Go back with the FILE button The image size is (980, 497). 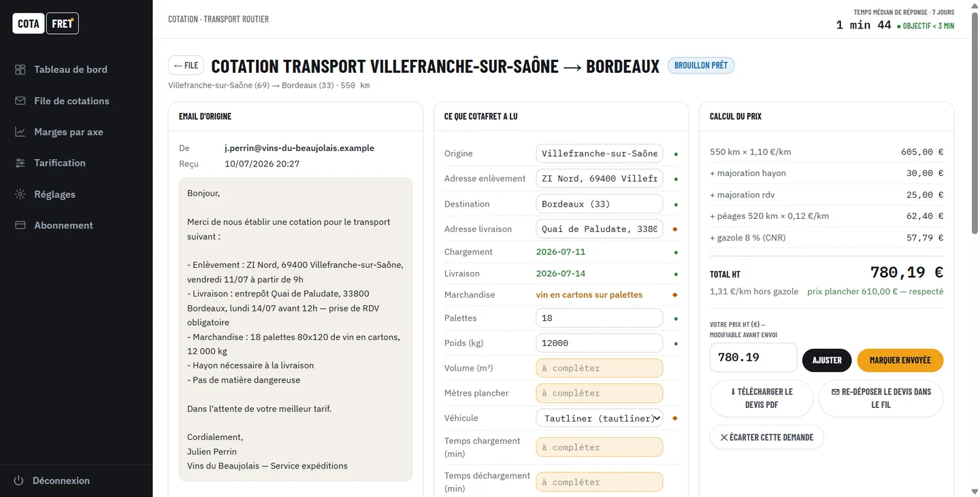186,65
